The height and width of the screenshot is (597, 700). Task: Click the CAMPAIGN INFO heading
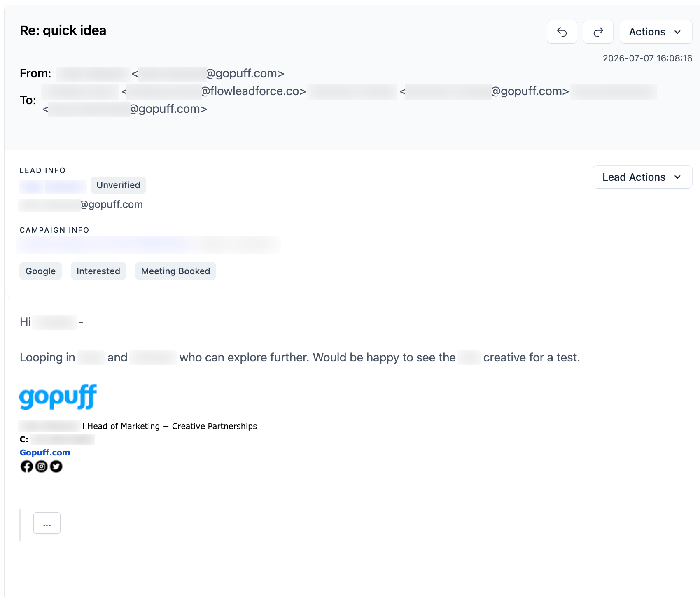point(54,230)
